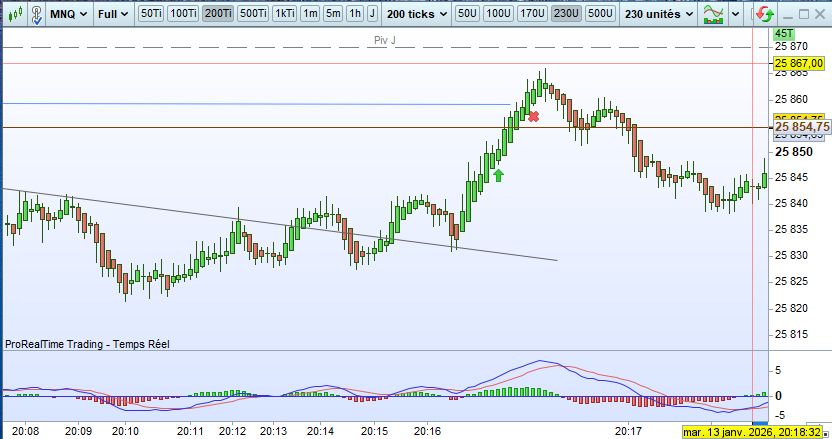Open the indicators icon with wavy lines
Viewport: 832px width, 439px height.
[713, 14]
